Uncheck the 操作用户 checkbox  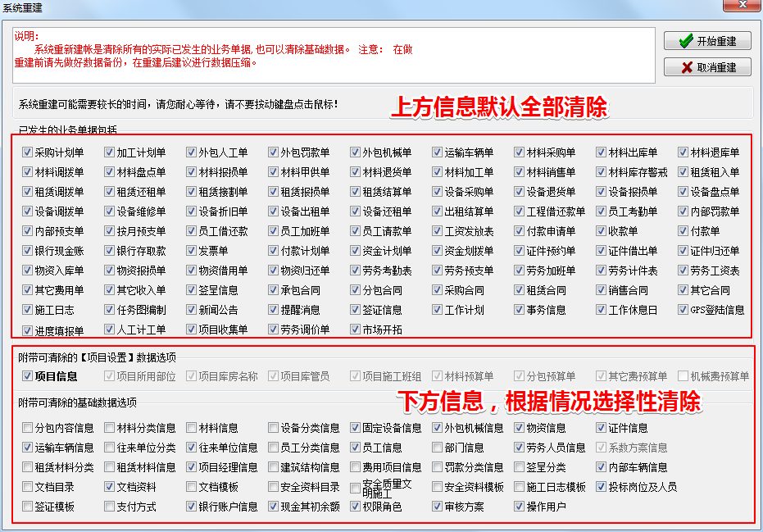(x=520, y=507)
